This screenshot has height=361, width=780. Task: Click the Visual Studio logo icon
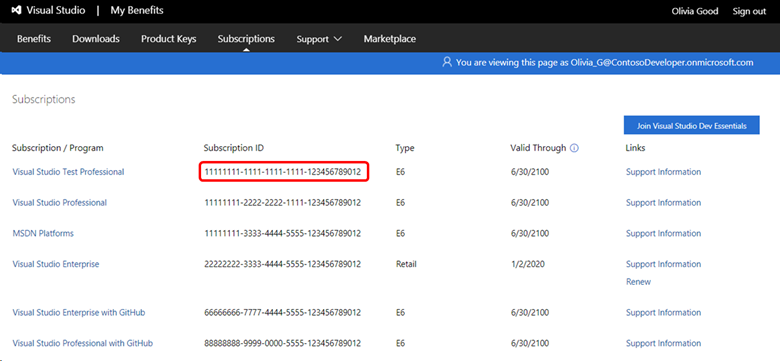pos(16,10)
